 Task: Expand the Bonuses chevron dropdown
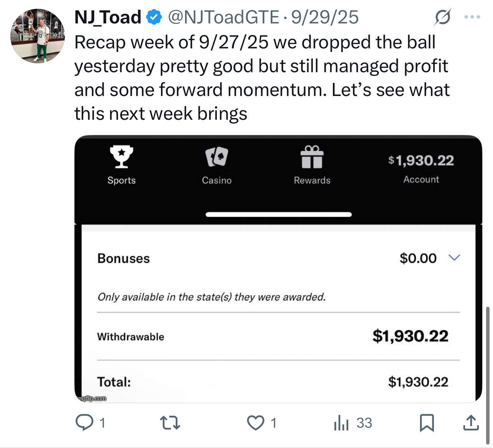tap(454, 258)
